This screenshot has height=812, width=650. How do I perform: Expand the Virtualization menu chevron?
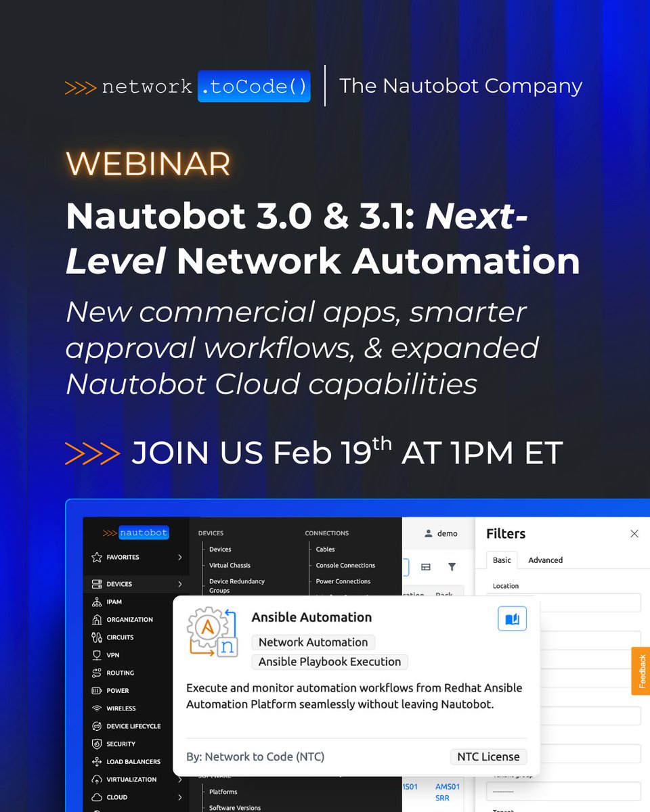[x=180, y=780]
